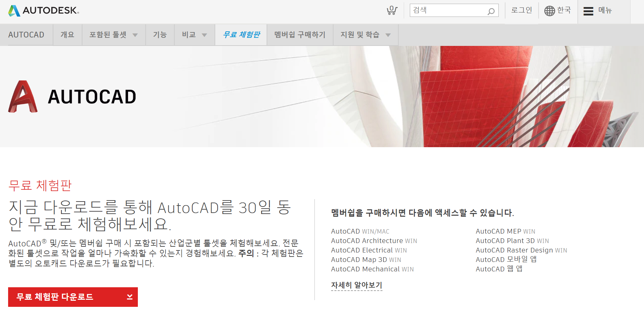Open the 멤버쉽 구매하기 tab
The height and width of the screenshot is (320, 644).
(x=300, y=35)
